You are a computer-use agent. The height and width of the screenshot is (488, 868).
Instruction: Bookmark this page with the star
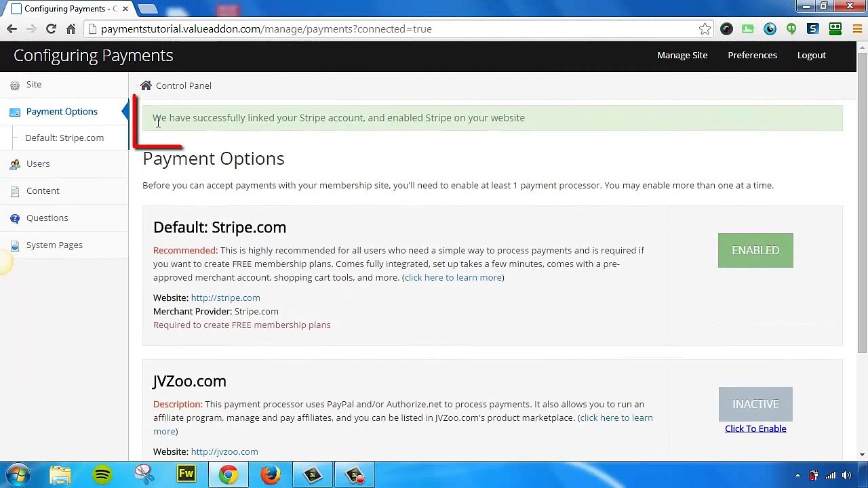pyautogui.click(x=705, y=29)
